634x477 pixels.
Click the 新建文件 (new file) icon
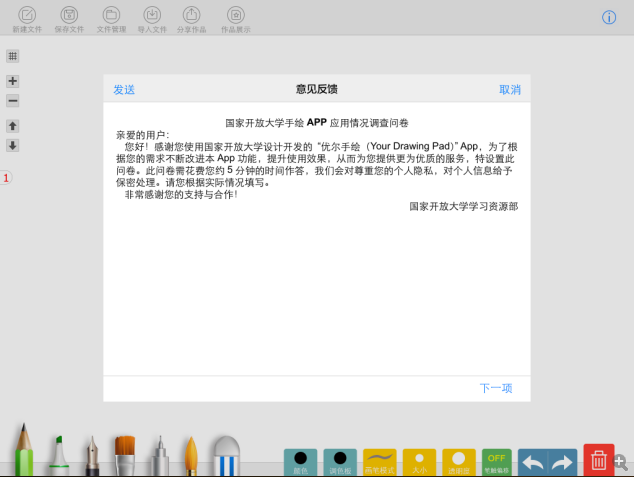point(28,16)
